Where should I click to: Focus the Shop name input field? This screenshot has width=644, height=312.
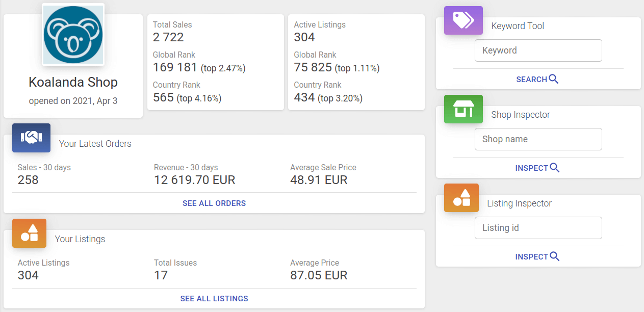538,139
